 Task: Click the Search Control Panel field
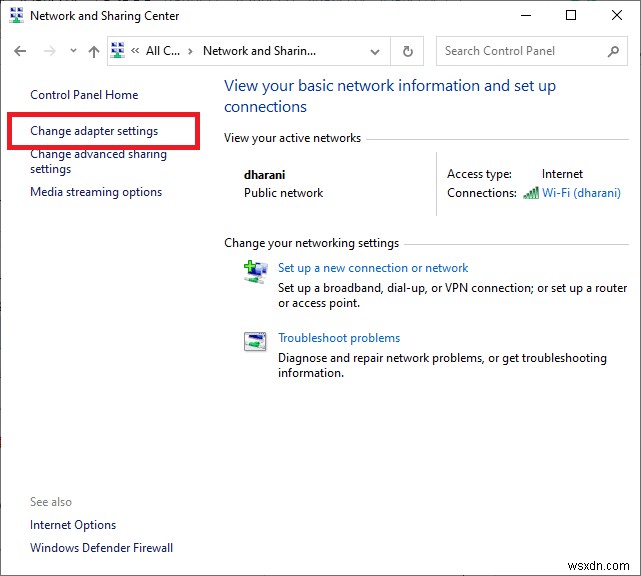coord(521,51)
